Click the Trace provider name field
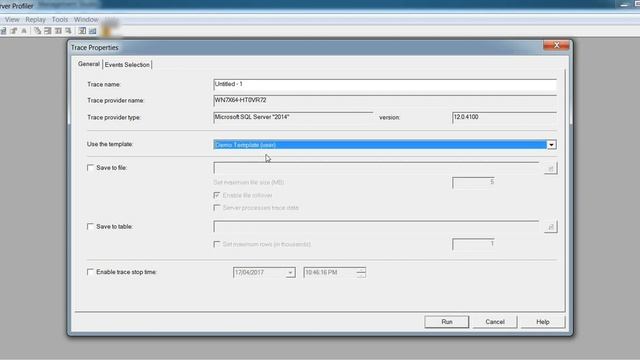The width and height of the screenshot is (640, 360). pyautogui.click(x=385, y=100)
